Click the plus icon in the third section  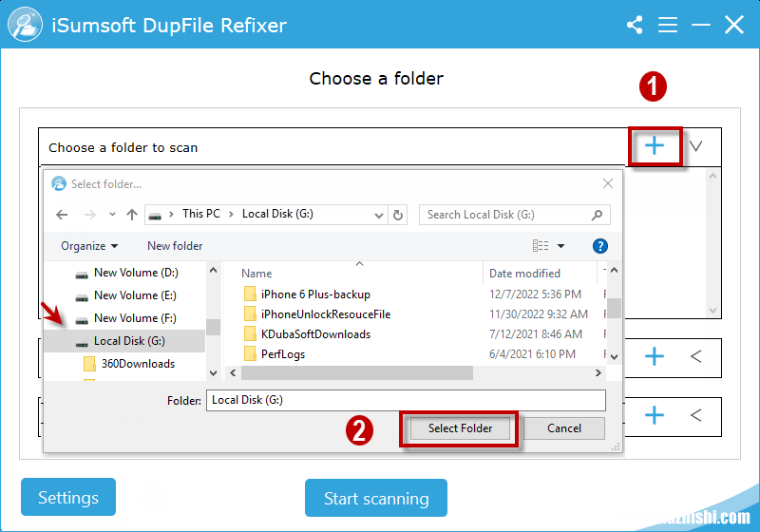pyautogui.click(x=655, y=415)
